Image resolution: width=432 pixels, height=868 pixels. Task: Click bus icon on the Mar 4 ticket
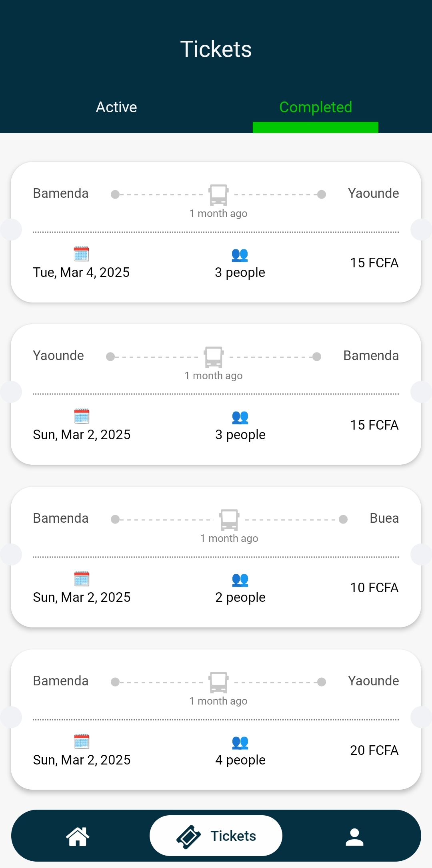point(218,195)
